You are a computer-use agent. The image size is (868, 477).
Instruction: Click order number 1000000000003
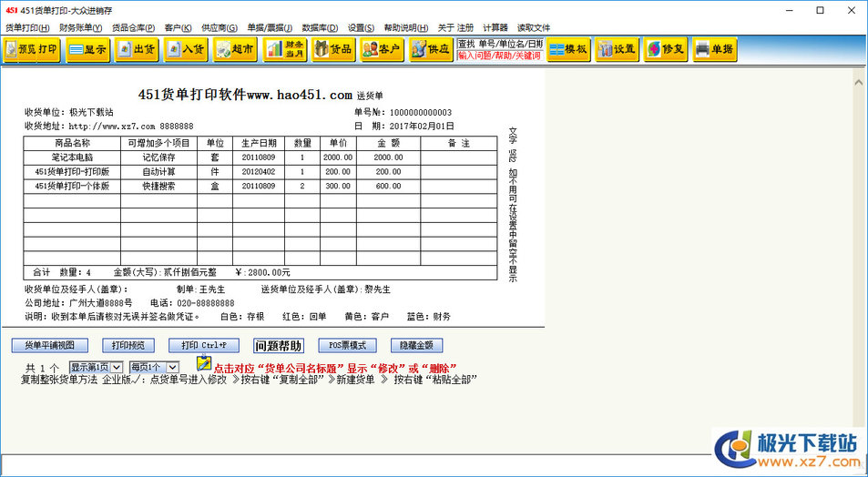(x=421, y=112)
